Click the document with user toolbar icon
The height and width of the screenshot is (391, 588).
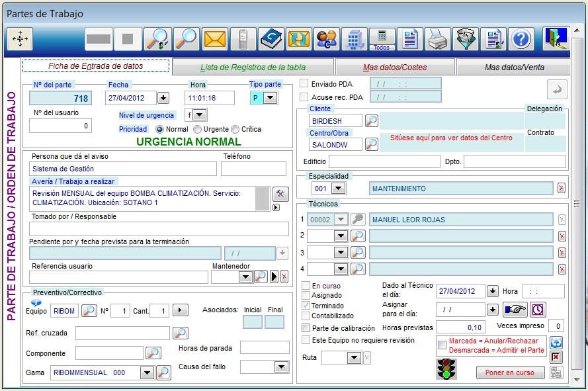493,38
